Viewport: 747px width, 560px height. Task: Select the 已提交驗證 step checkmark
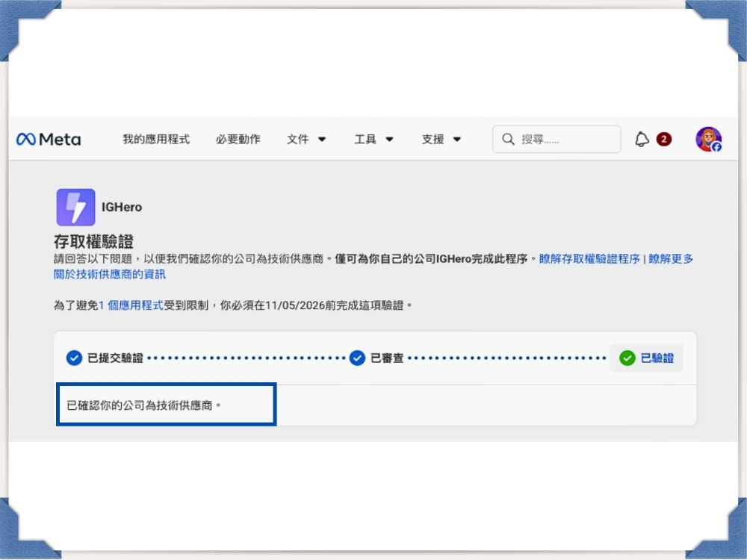[73, 358]
